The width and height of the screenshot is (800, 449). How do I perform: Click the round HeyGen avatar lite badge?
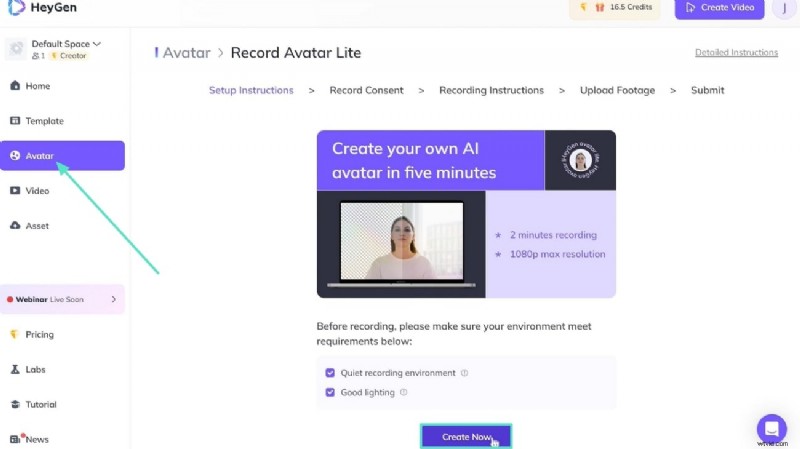click(x=580, y=160)
